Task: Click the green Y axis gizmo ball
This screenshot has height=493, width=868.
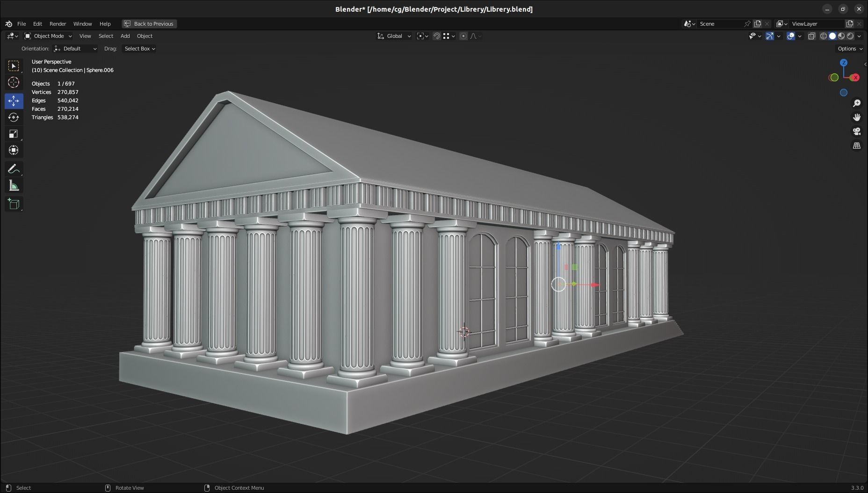Action: (834, 78)
